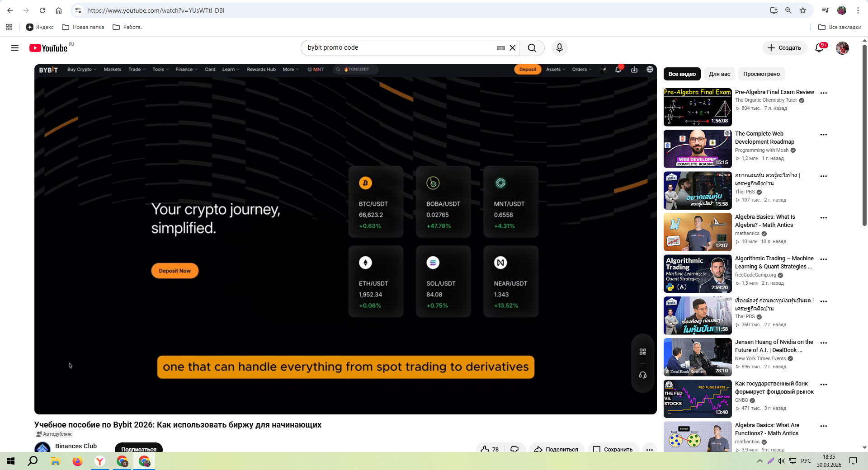Open the Algorithmic Trading thumbnail
The height and width of the screenshot is (470, 868).
[698, 274]
